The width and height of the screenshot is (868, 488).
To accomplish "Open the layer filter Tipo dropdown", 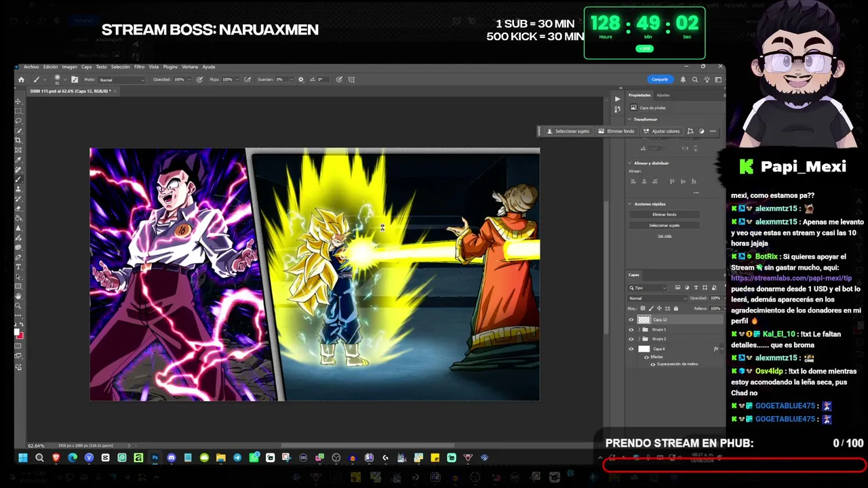I will (648, 288).
